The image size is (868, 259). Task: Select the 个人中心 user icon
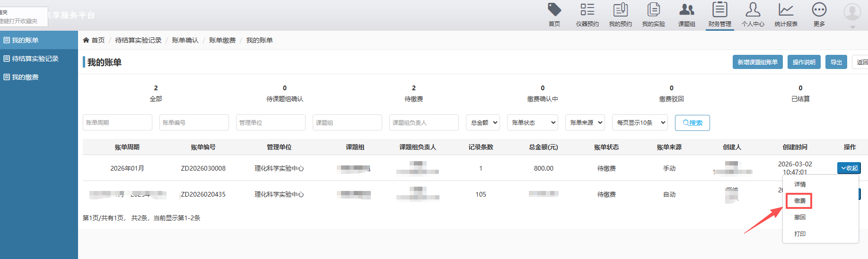(x=753, y=10)
